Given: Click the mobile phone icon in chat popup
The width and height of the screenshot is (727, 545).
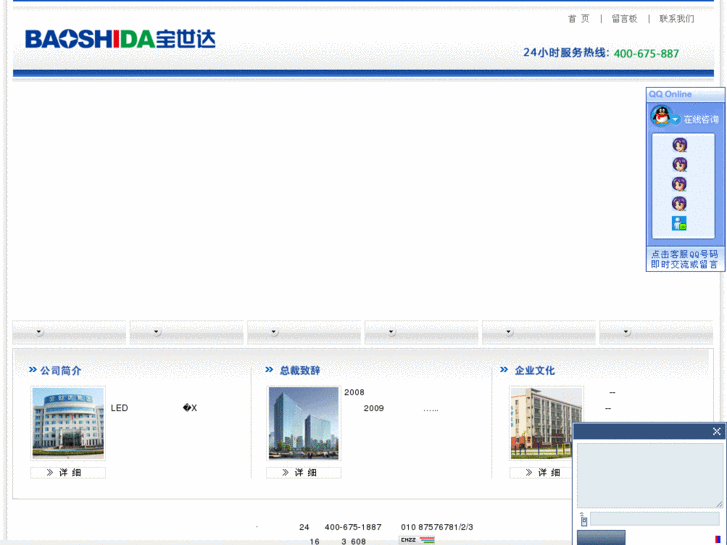Looking at the screenshot, I should click(583, 519).
